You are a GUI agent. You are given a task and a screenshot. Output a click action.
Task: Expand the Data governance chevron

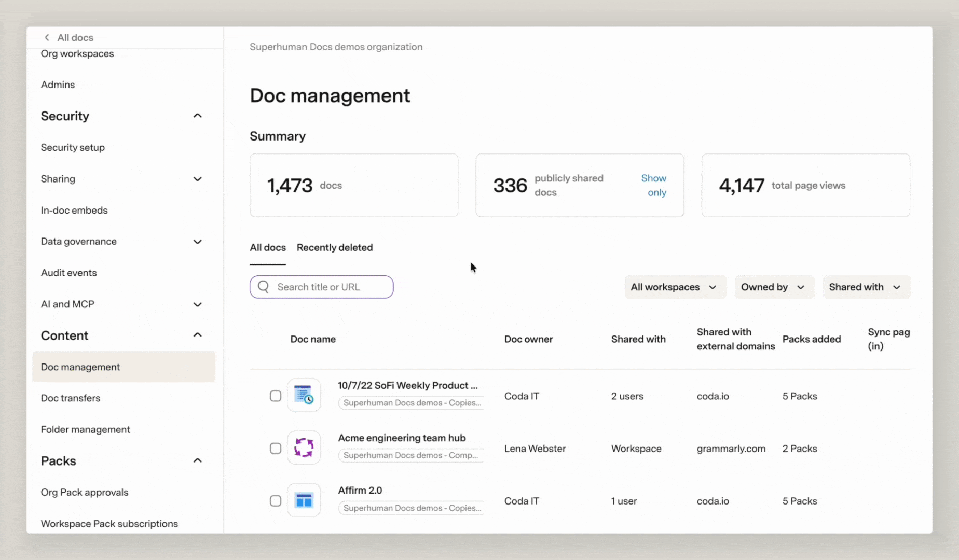(x=197, y=242)
